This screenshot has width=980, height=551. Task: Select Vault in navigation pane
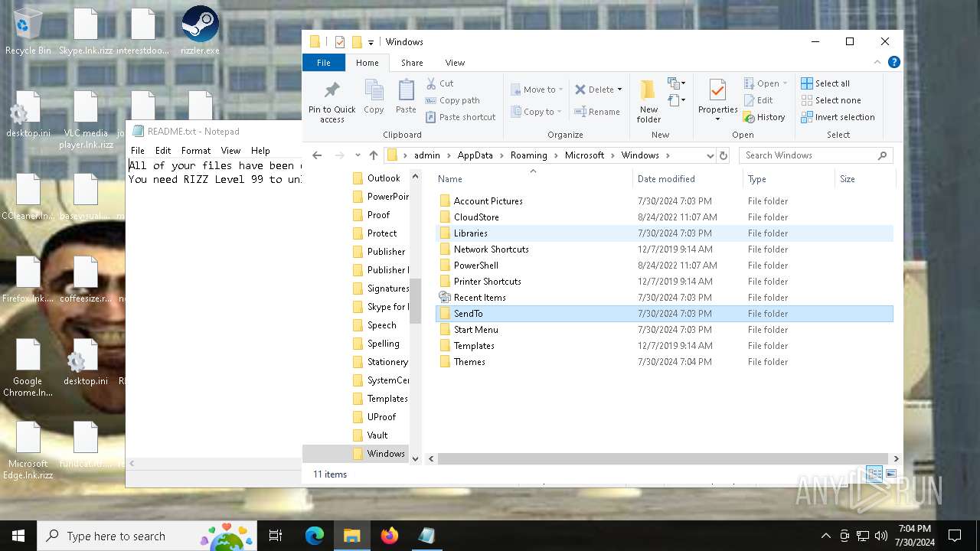tap(377, 435)
